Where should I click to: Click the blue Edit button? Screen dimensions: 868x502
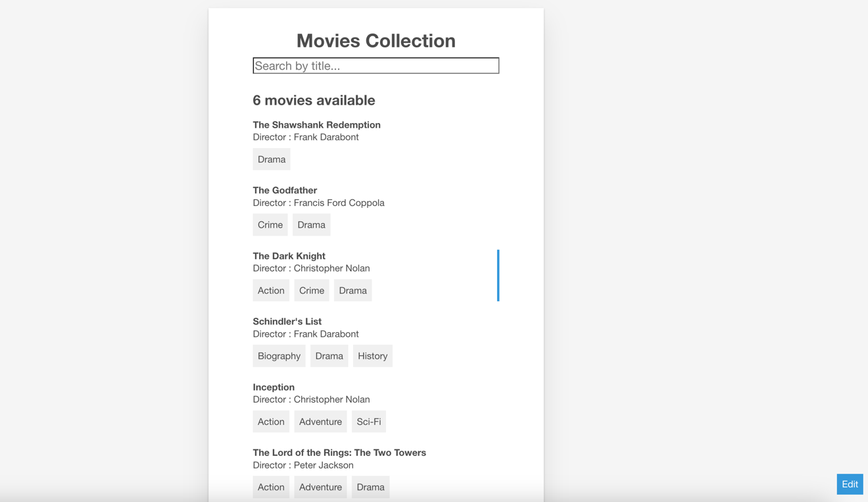[850, 484]
